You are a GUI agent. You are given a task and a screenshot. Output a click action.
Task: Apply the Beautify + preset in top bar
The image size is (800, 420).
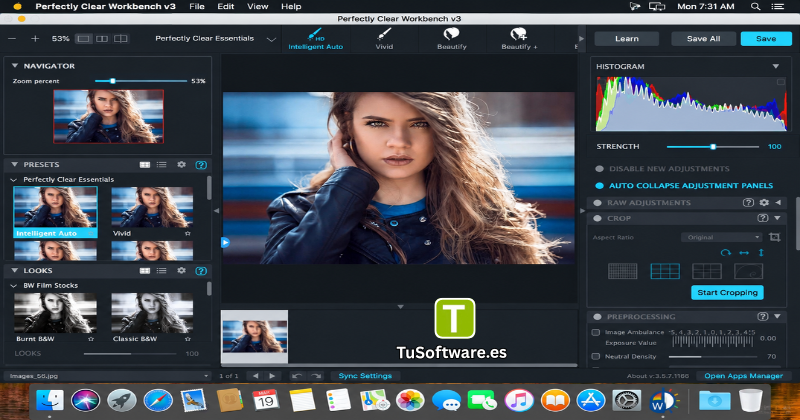click(x=519, y=39)
